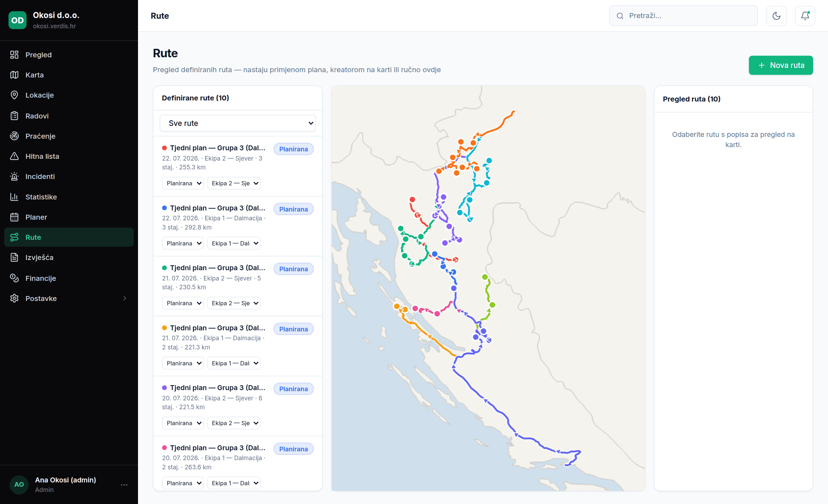Screen dimensions: 828x504
Task: Open the Karta map icon
Action: [x=14, y=75]
